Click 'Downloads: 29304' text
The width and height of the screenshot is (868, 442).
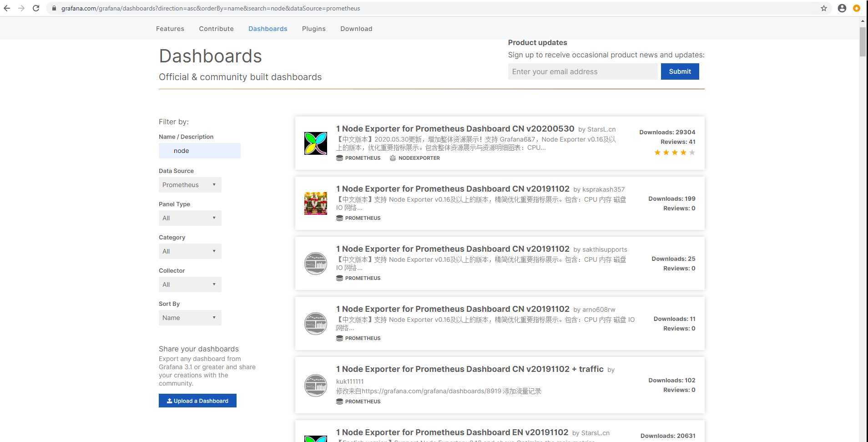667,132
